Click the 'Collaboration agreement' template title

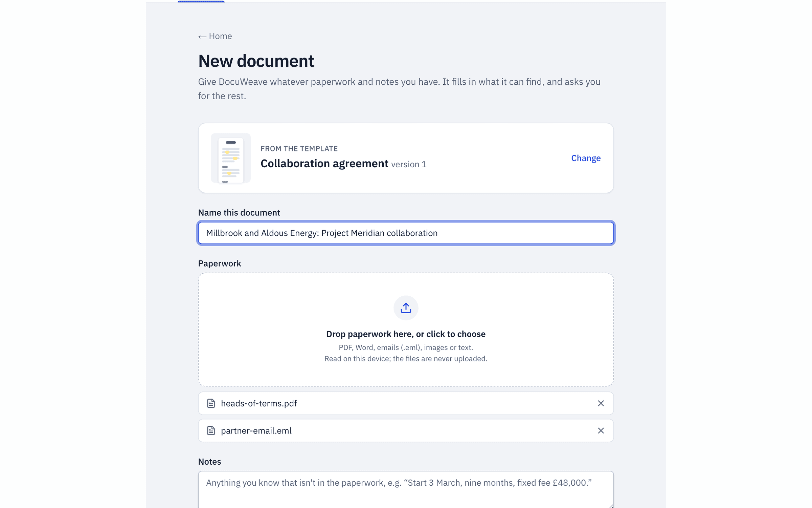(324, 164)
